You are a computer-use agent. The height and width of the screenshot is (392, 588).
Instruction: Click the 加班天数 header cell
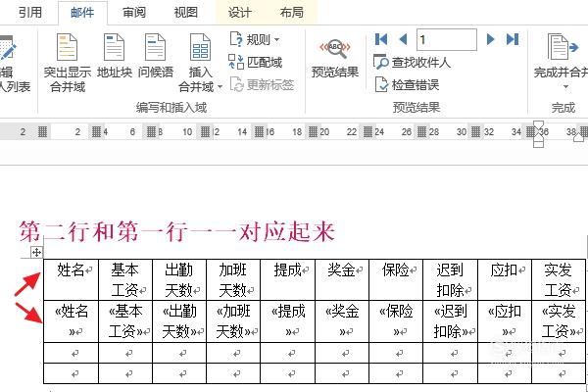[233, 279]
